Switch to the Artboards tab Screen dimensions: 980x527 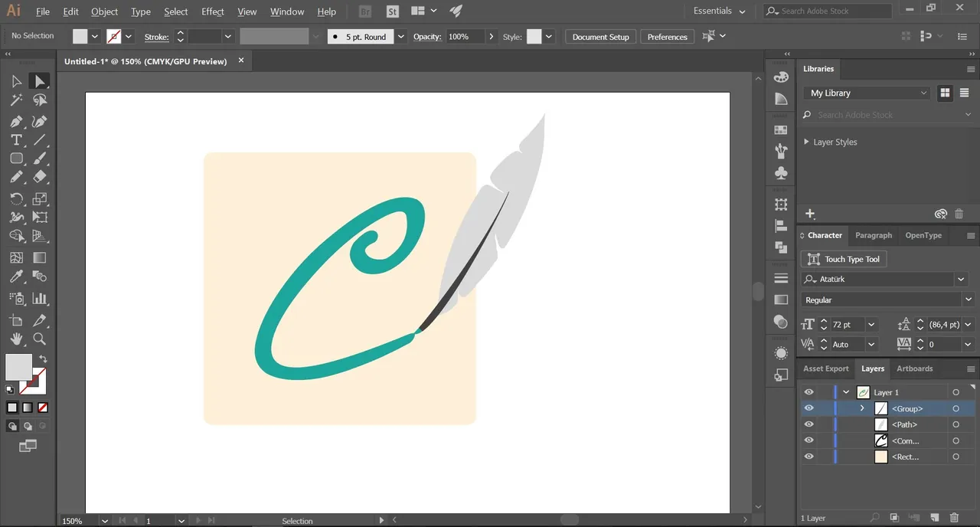tap(914, 368)
